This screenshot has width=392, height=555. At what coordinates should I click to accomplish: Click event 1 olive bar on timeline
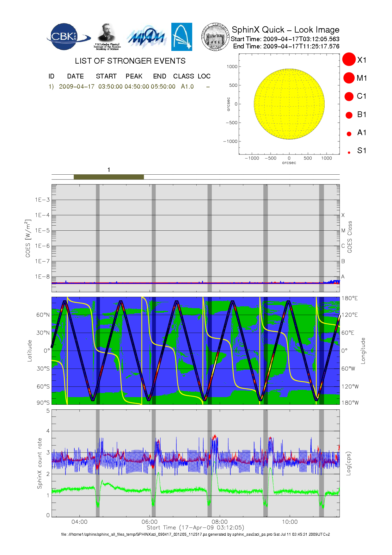pyautogui.click(x=108, y=177)
